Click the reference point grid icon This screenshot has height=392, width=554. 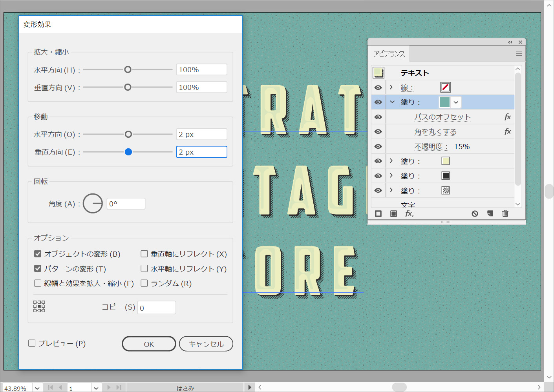[x=39, y=306]
